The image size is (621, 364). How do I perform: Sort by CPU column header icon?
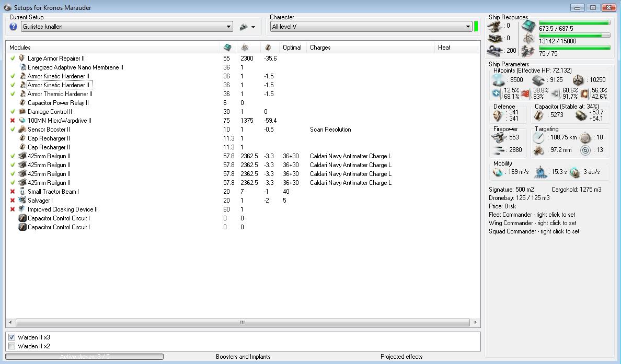(227, 48)
